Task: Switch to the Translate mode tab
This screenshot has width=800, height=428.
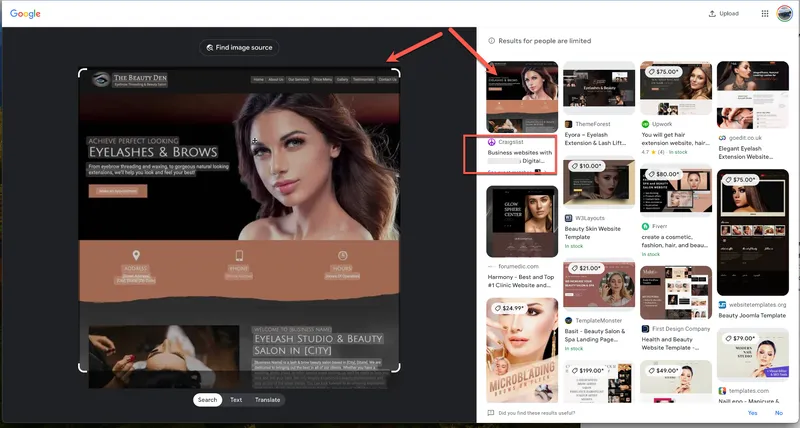Action: pos(267,400)
